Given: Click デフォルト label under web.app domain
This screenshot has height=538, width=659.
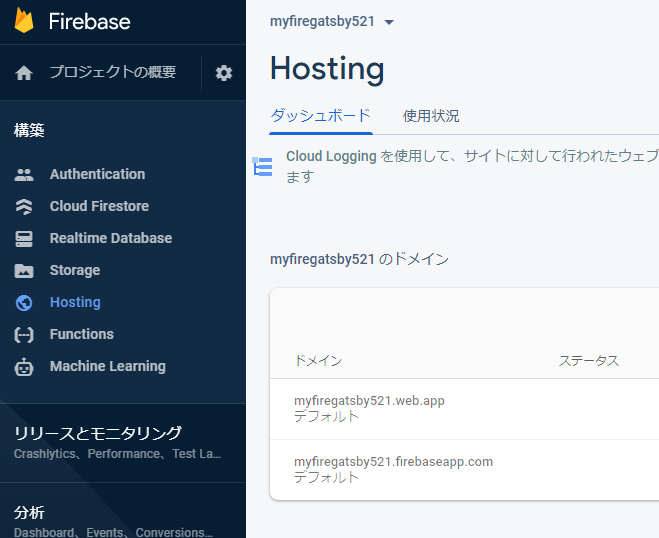Looking at the screenshot, I should tap(326, 417).
